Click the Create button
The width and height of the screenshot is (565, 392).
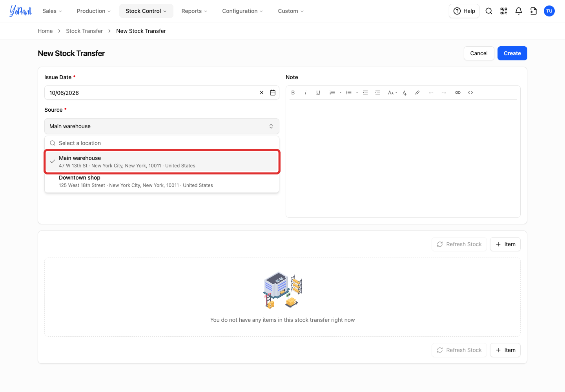512,53
